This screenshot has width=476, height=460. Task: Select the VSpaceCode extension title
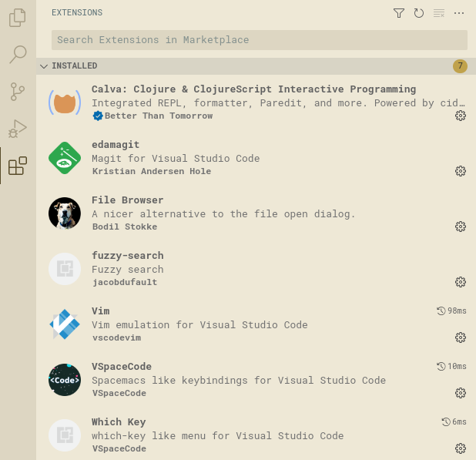122,367
